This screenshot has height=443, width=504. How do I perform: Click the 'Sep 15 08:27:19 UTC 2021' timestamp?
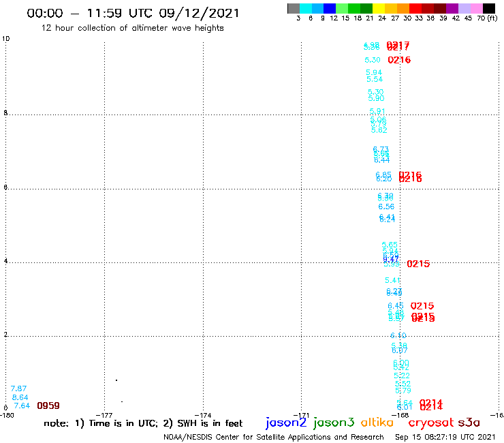click(x=445, y=438)
